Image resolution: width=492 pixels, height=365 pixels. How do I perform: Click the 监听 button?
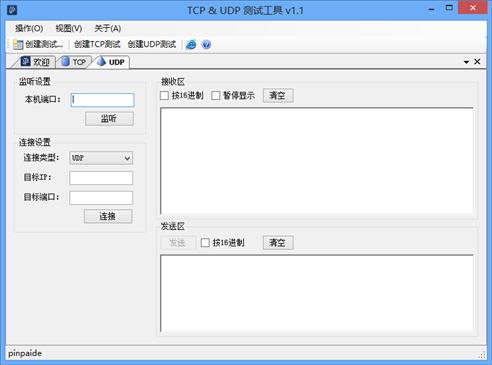pyautogui.click(x=109, y=119)
